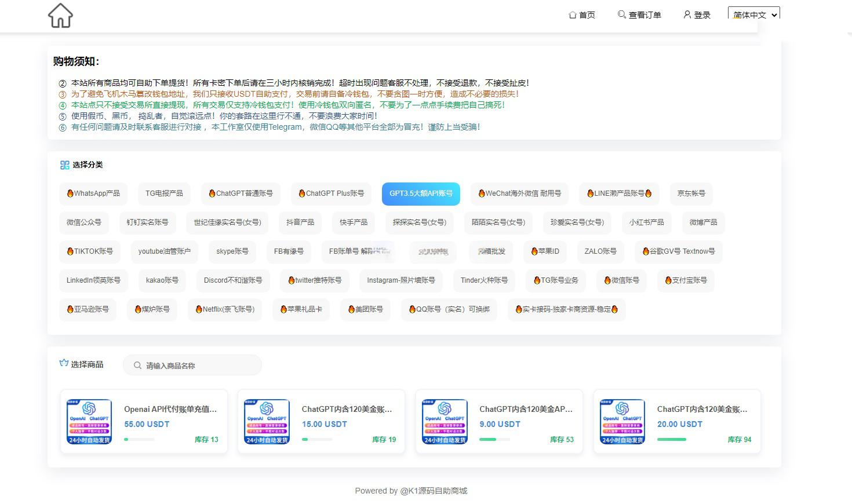Select TIKTOK账号 category
Image resolution: width=852 pixels, height=504 pixels.
click(x=90, y=251)
